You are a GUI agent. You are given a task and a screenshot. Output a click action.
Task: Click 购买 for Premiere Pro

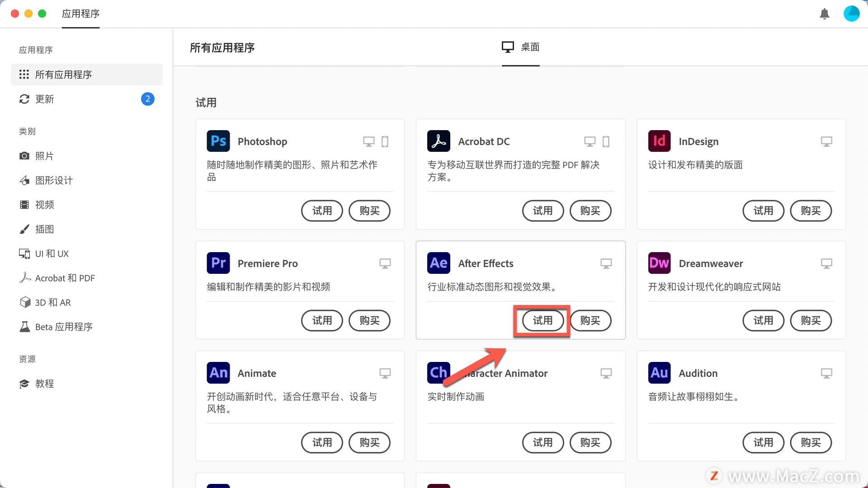pos(369,321)
